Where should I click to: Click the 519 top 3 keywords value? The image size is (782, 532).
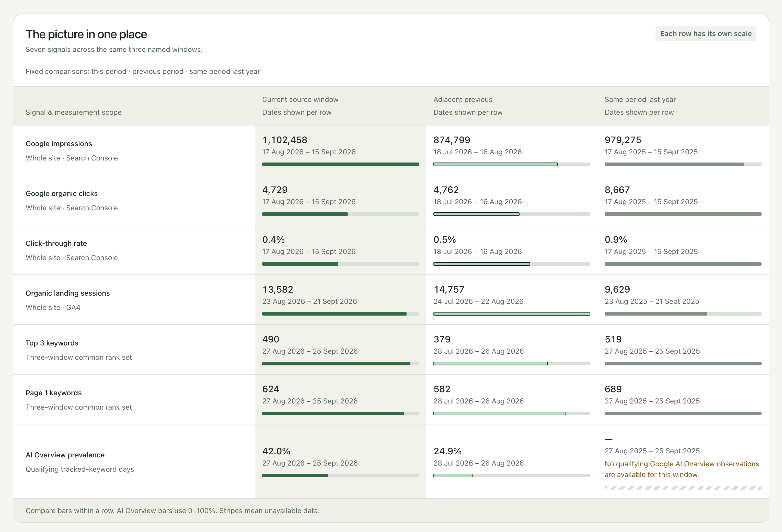(613, 339)
